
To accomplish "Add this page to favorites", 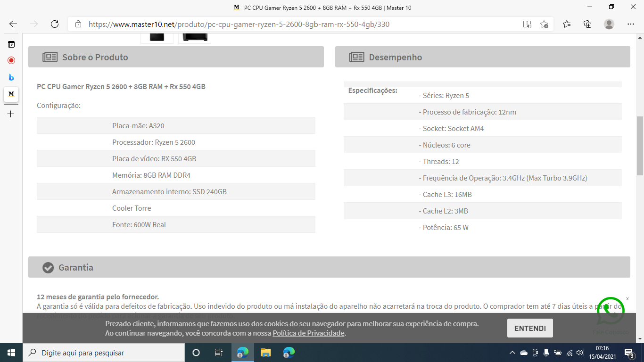I will point(544,24).
